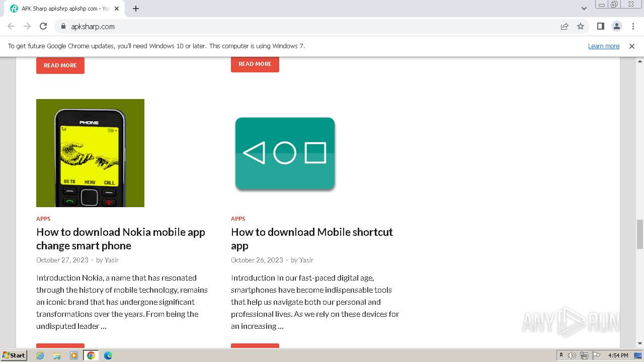Show hidden system tray icons
This screenshot has width=644, height=362.
point(561,355)
